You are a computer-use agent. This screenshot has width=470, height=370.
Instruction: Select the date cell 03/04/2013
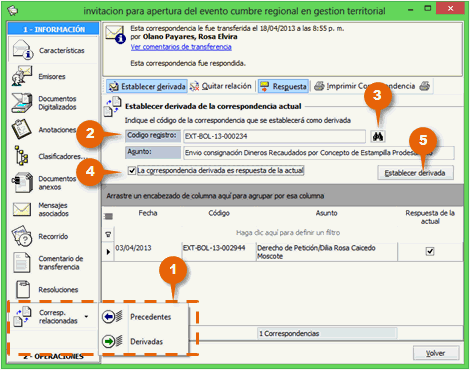point(148,252)
